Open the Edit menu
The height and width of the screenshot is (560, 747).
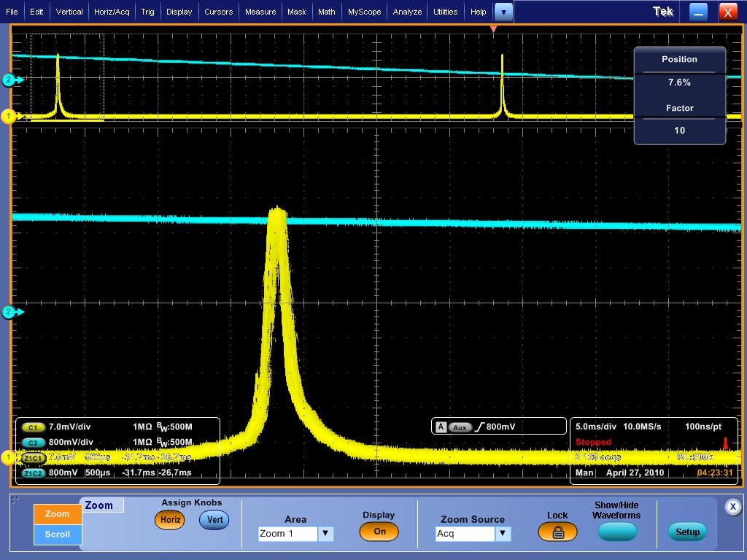36,12
